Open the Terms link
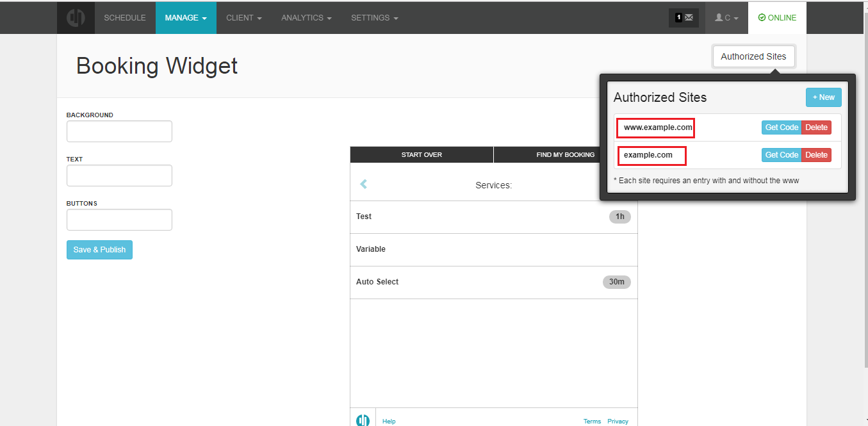The height and width of the screenshot is (426, 868). 592,422
